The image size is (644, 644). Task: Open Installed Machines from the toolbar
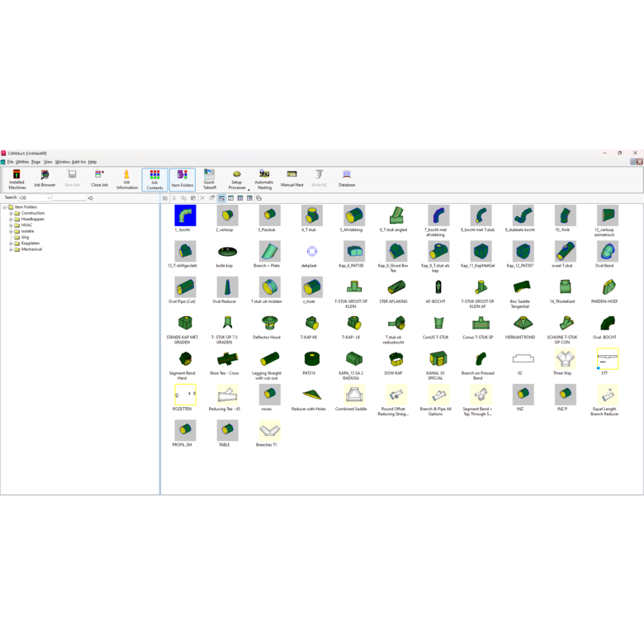pos(17,179)
